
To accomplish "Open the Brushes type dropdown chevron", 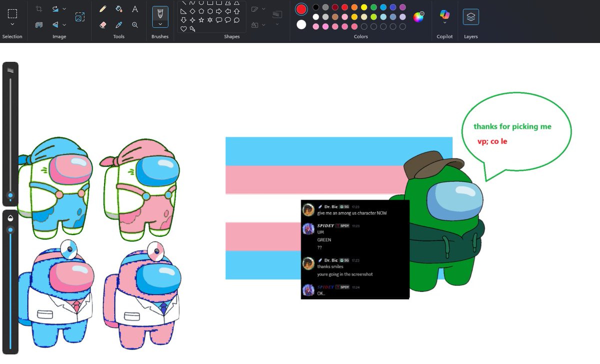I will 160,23.
